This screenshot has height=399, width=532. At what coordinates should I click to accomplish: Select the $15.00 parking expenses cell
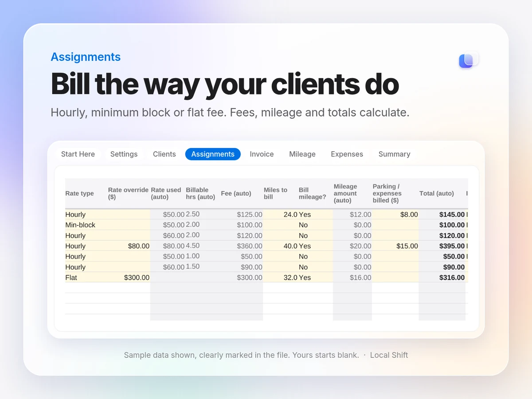395,246
